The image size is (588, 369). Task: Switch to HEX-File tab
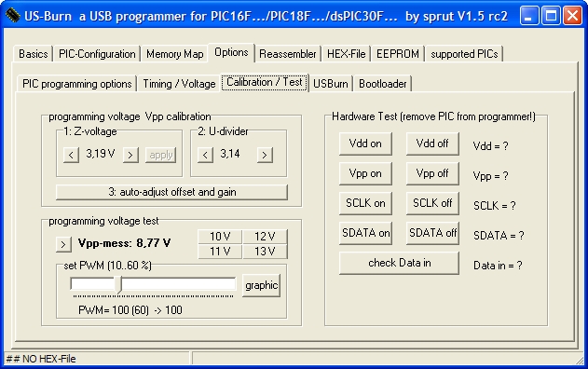click(x=346, y=54)
